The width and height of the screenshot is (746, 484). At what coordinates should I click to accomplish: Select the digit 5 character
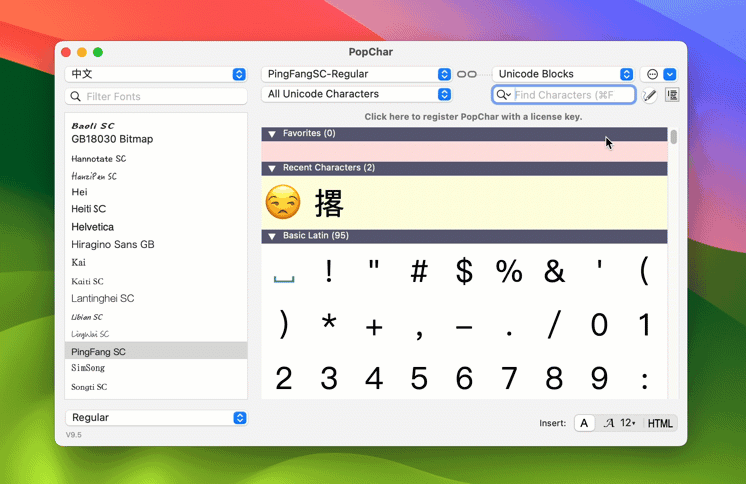pyautogui.click(x=419, y=378)
